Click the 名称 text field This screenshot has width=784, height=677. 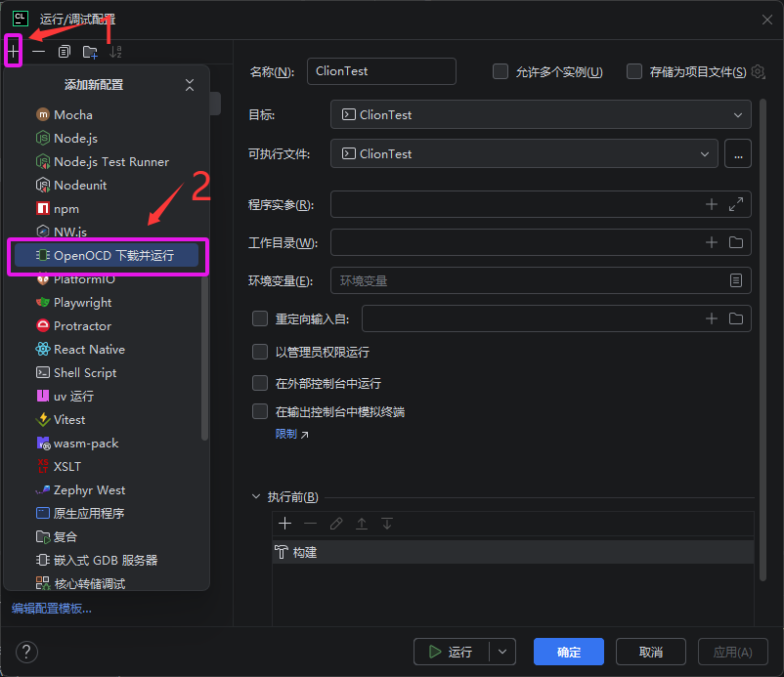click(x=381, y=71)
